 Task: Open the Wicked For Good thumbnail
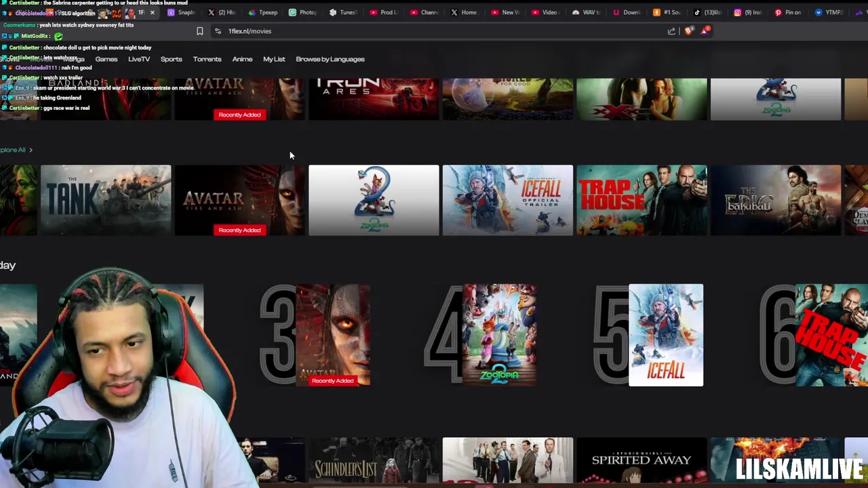[507, 99]
